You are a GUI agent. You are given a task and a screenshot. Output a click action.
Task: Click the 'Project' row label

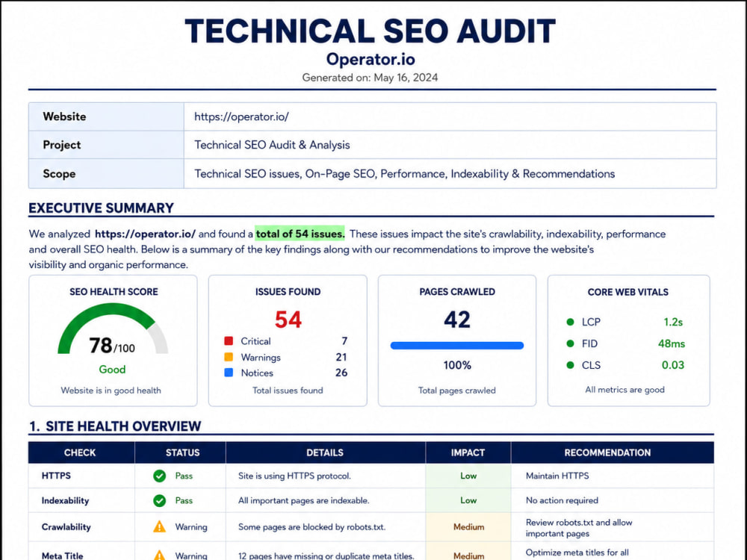(62, 145)
